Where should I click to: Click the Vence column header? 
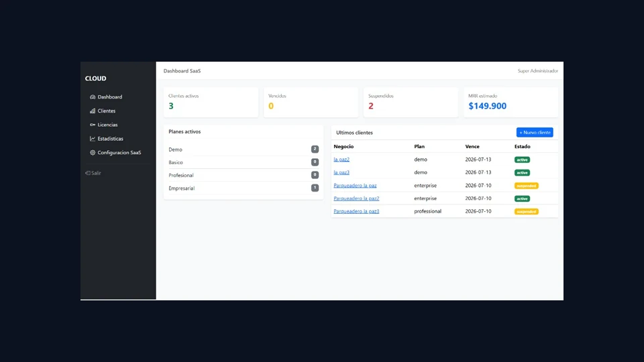click(472, 147)
